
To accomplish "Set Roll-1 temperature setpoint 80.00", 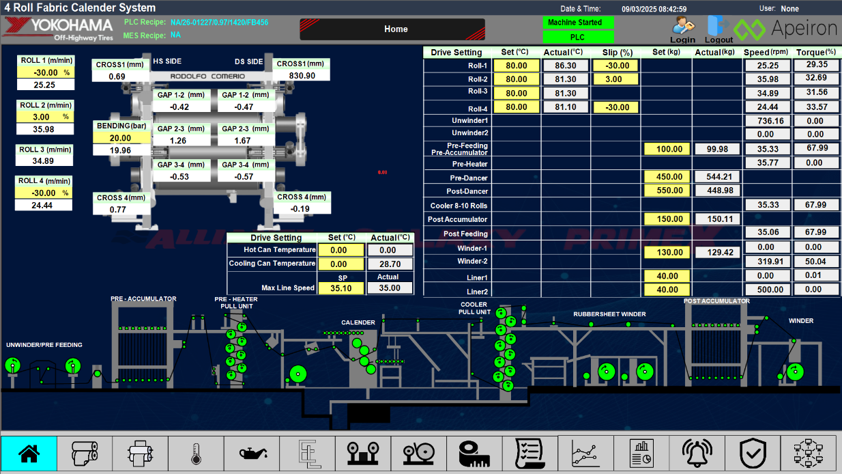I will click(516, 65).
